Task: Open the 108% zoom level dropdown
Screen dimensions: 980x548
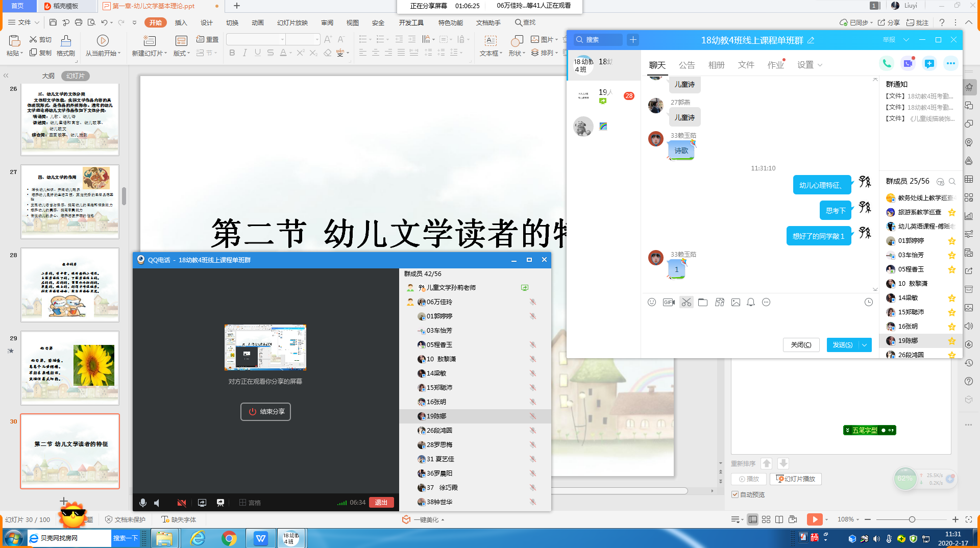Action: (848, 519)
